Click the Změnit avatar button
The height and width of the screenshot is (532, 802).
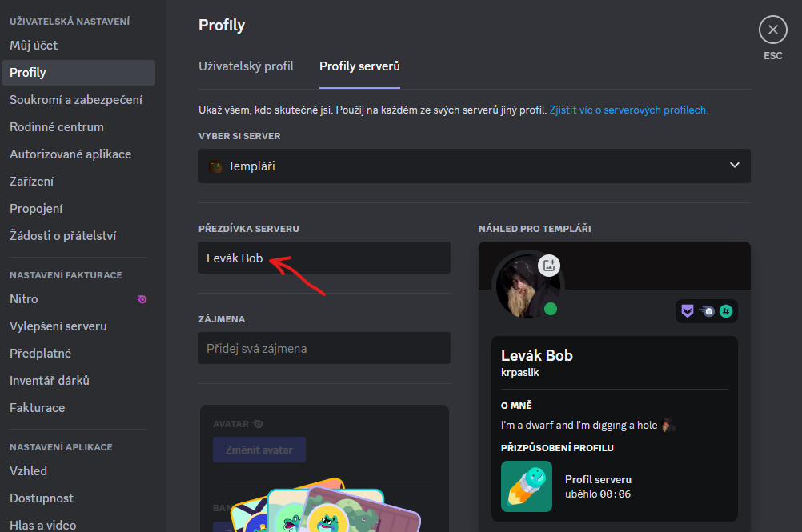click(x=259, y=450)
